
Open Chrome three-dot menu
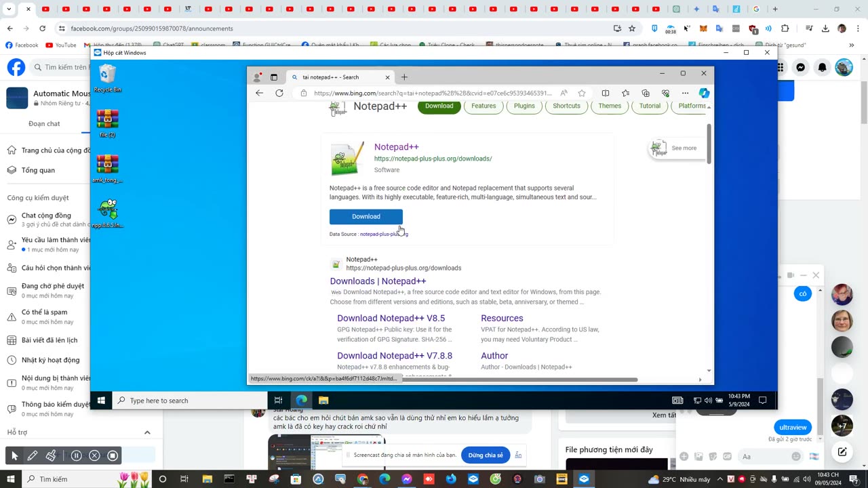pos(857,28)
